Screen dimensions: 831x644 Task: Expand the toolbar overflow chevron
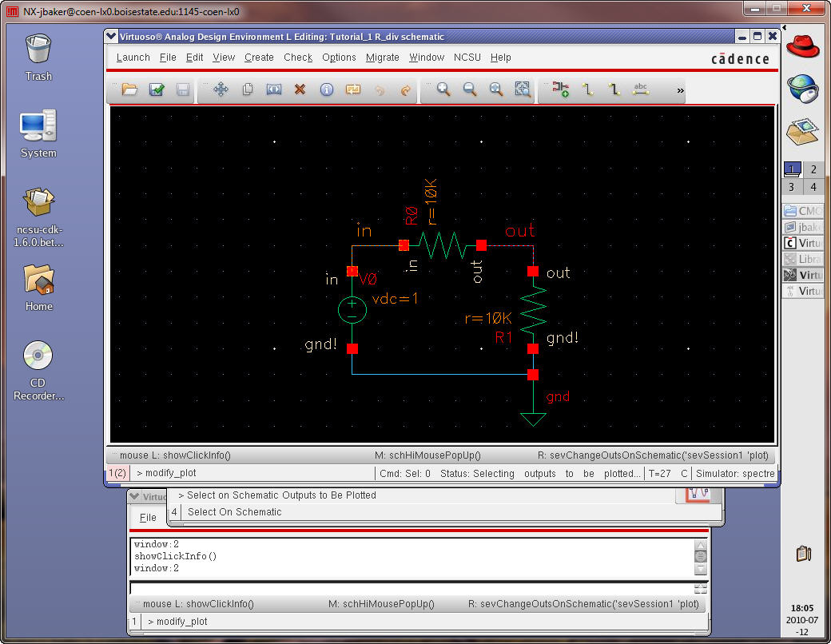click(x=681, y=91)
